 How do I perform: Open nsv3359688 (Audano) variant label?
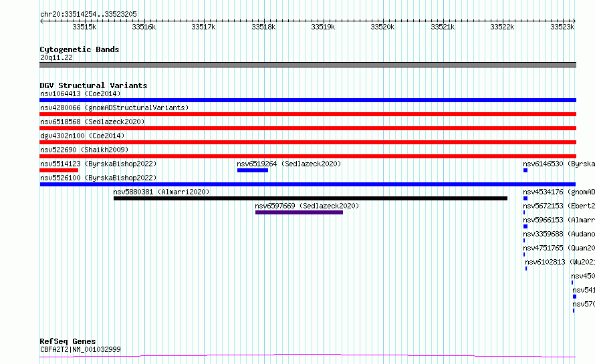coord(559,234)
